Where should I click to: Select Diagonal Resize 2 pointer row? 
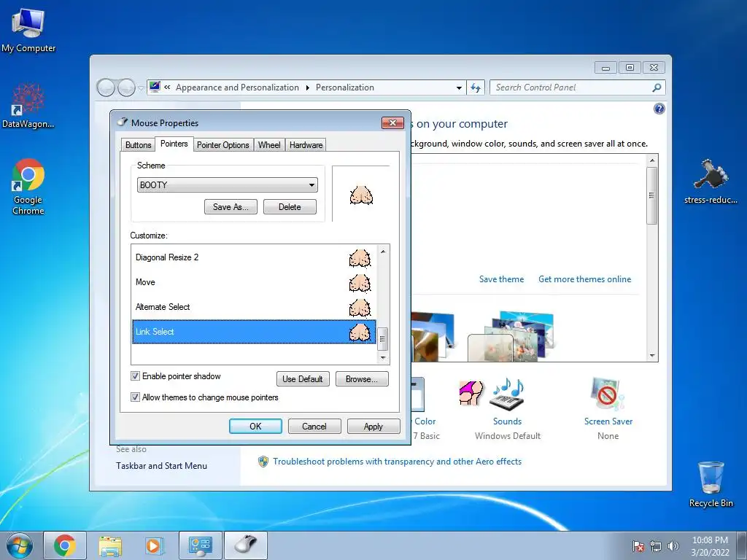(x=254, y=257)
